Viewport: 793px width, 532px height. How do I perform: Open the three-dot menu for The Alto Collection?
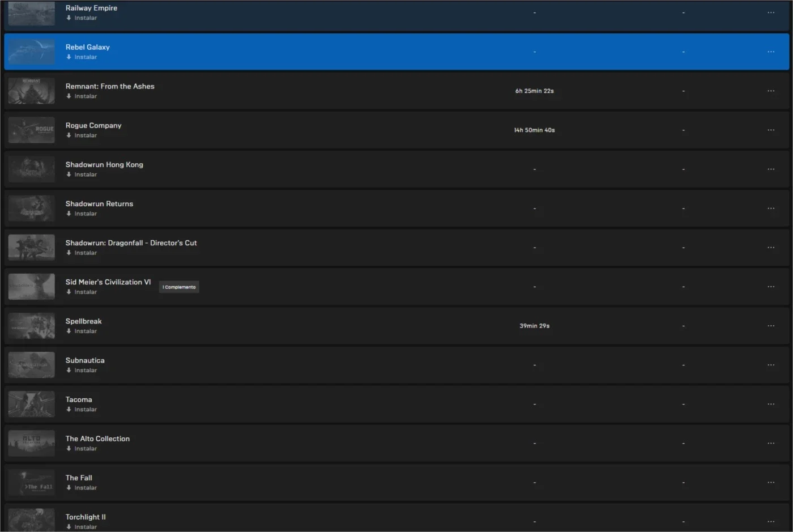point(771,442)
